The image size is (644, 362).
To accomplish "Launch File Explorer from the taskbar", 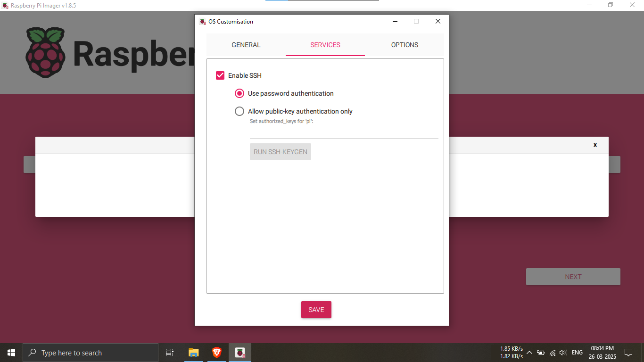I will [193, 353].
